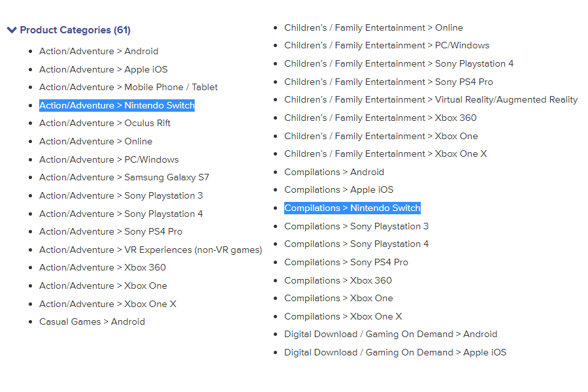Click Action/Adventure > VR Experiences (non-VR games)
The image size is (588, 392).
(x=150, y=250)
